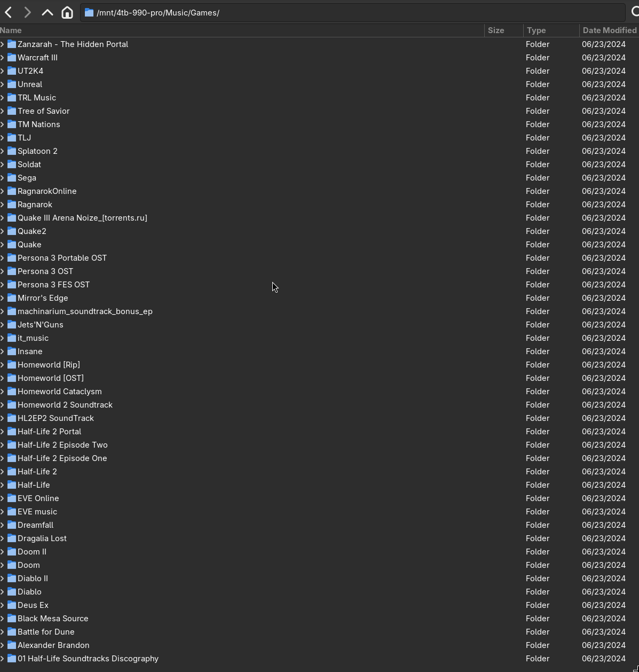Select the Half-Life 2 folder name
Image resolution: width=639 pixels, height=672 pixels.
37,472
